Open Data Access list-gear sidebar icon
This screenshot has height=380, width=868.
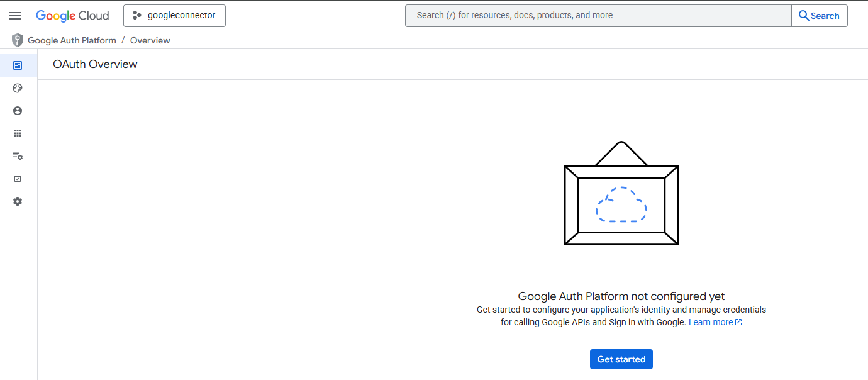click(18, 156)
